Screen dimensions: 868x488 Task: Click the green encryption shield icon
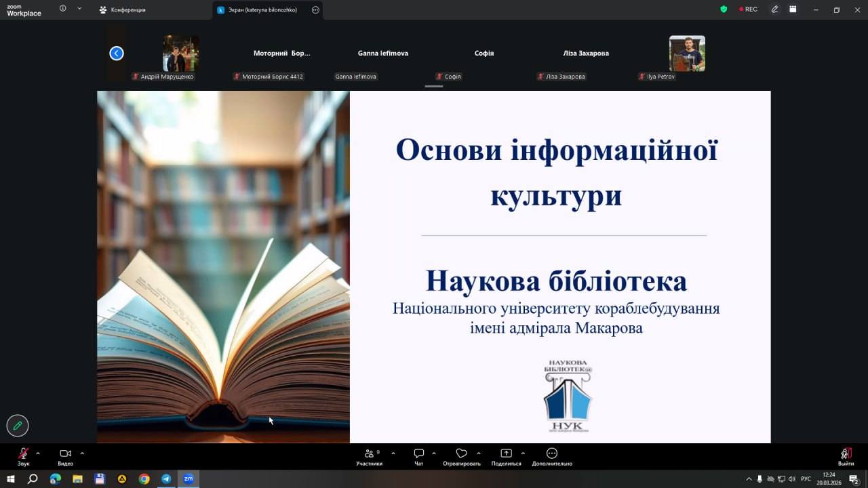coord(724,9)
